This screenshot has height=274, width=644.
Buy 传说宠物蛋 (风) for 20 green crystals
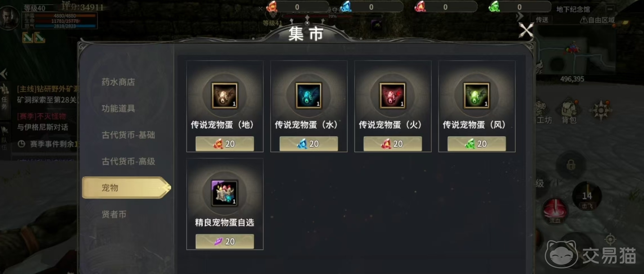(x=477, y=144)
